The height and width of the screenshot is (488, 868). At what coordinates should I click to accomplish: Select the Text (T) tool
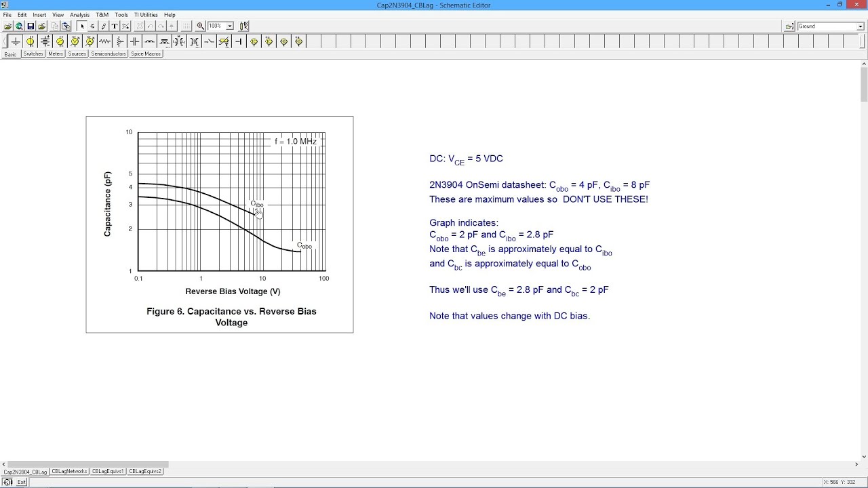tap(115, 26)
